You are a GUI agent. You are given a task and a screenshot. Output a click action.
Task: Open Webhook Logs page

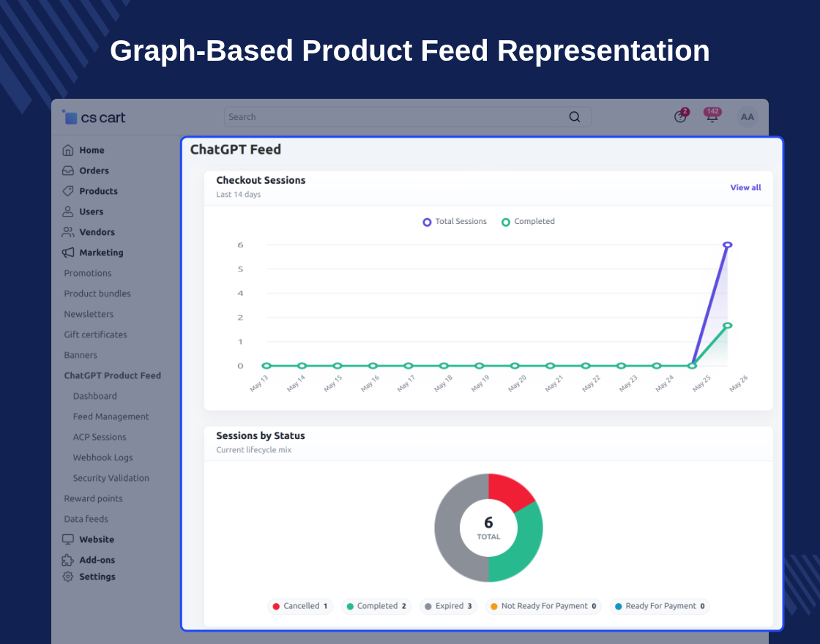point(103,457)
